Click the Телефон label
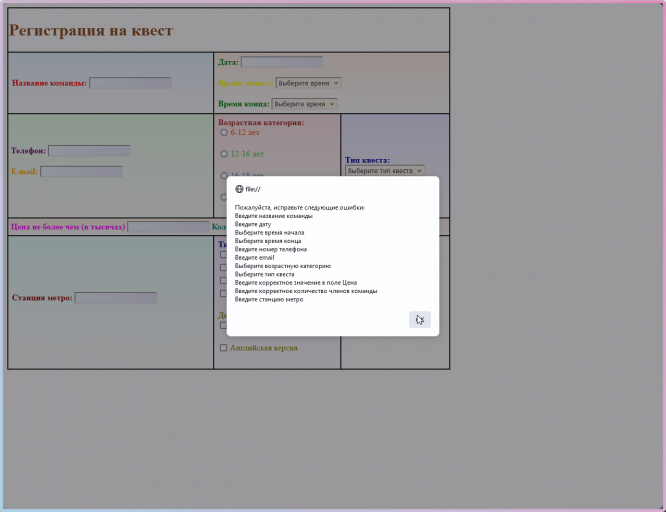Screen dimensions: 666x512 click(28, 150)
